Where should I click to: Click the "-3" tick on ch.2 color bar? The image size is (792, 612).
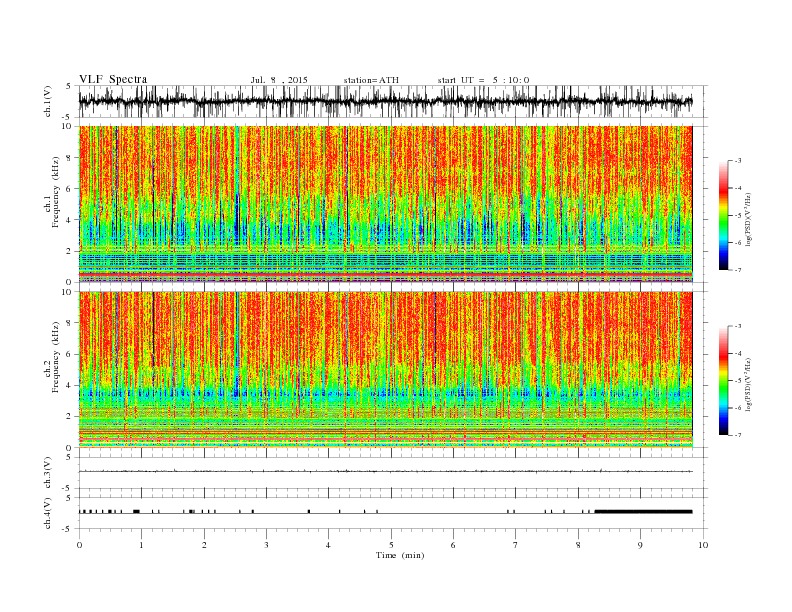(738, 326)
